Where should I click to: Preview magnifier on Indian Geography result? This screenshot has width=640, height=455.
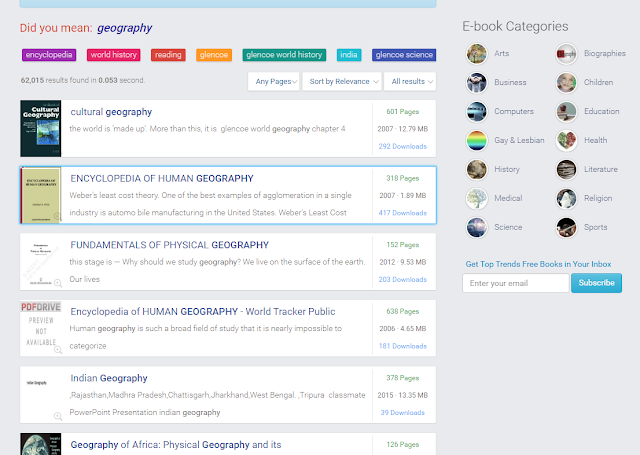[x=58, y=416]
